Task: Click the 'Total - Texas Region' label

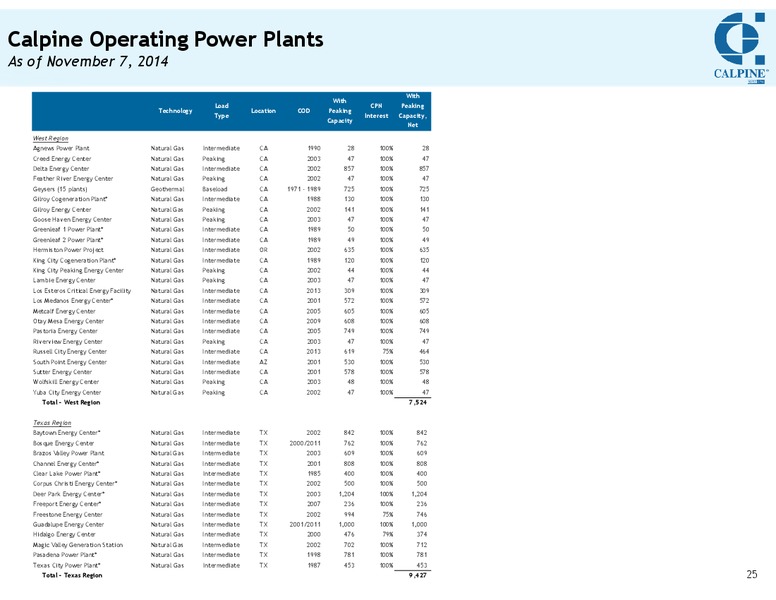Action: [72, 575]
